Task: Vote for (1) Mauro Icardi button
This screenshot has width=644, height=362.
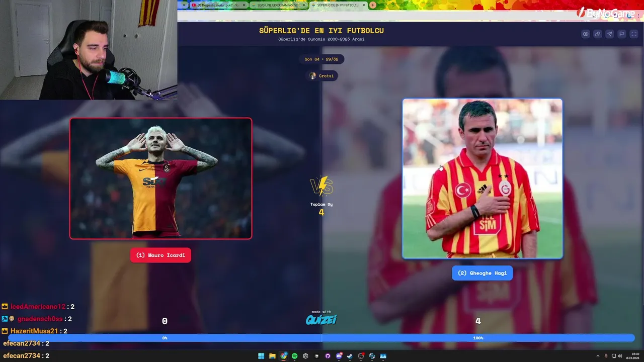Action: click(x=160, y=255)
